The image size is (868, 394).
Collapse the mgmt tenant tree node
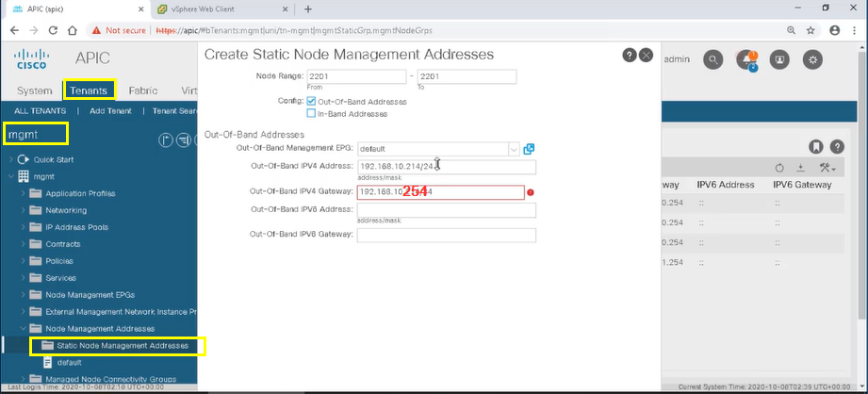(10, 176)
